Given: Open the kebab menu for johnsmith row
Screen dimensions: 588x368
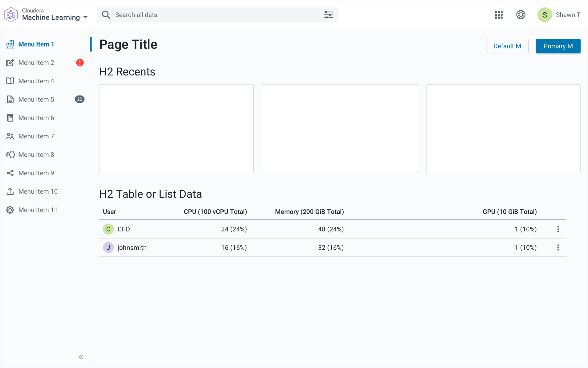Looking at the screenshot, I should (x=558, y=247).
